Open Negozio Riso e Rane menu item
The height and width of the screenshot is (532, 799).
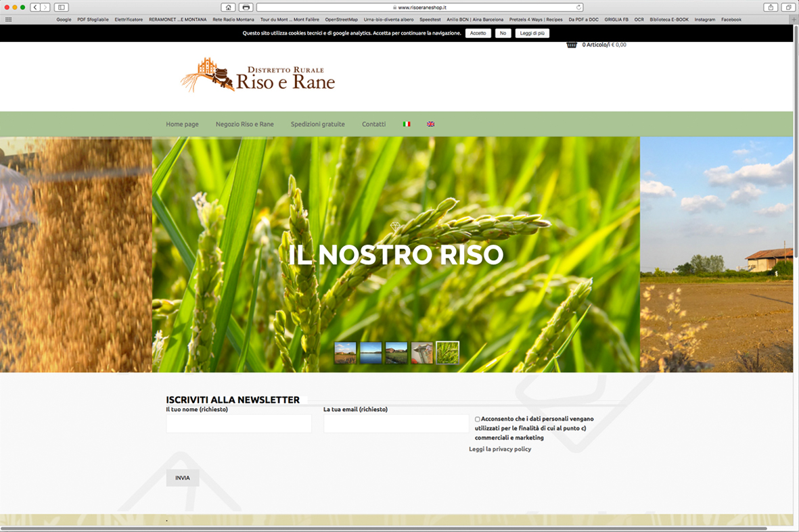coord(245,124)
